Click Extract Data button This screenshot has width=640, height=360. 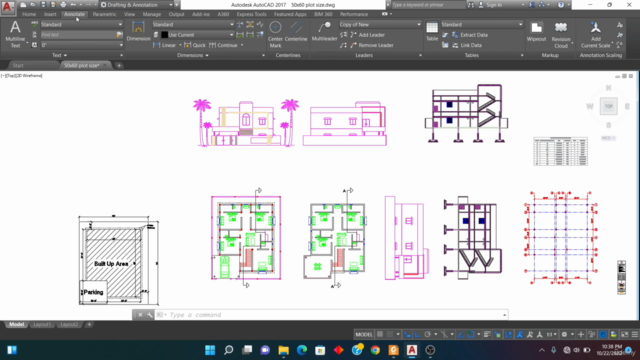click(470, 35)
